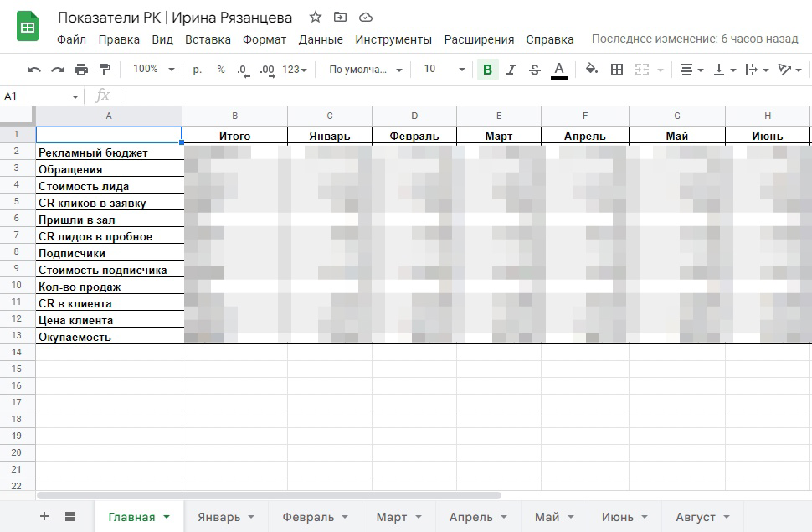The width and height of the screenshot is (812, 532).
Task: Open the Данные menu
Action: pyautogui.click(x=321, y=39)
